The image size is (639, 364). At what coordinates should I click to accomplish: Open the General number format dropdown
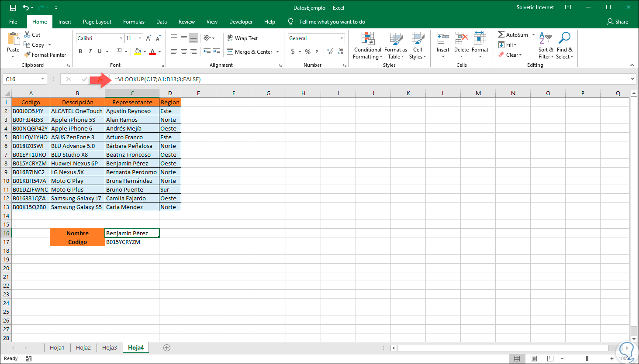pos(342,38)
